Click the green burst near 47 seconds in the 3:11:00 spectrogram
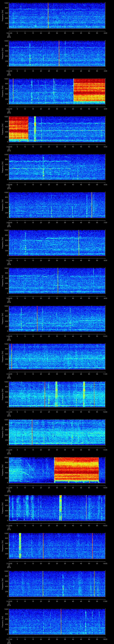 pyautogui.click(x=84, y=394)
